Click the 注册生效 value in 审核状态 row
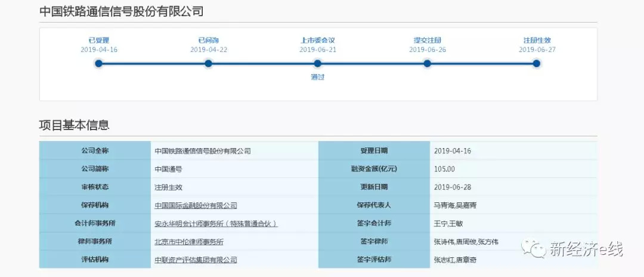 [x=168, y=187]
